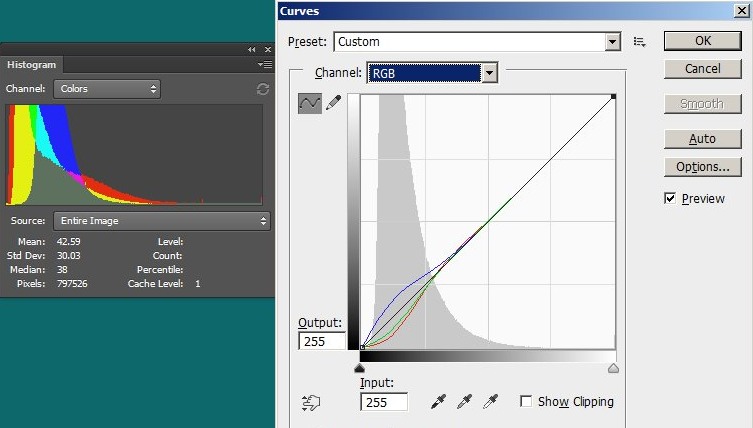Select the curve point edit tool

point(310,103)
